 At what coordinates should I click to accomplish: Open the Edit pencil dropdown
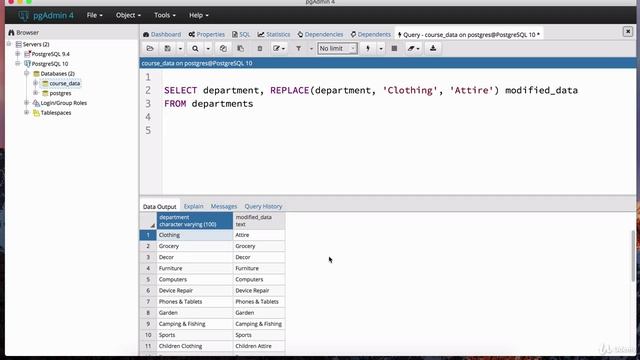click(x=279, y=49)
